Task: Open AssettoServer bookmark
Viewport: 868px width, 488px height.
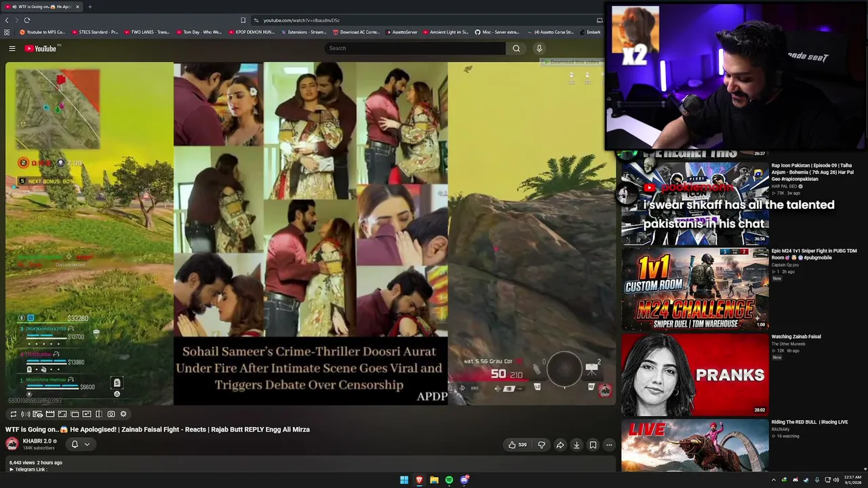Action: (402, 32)
